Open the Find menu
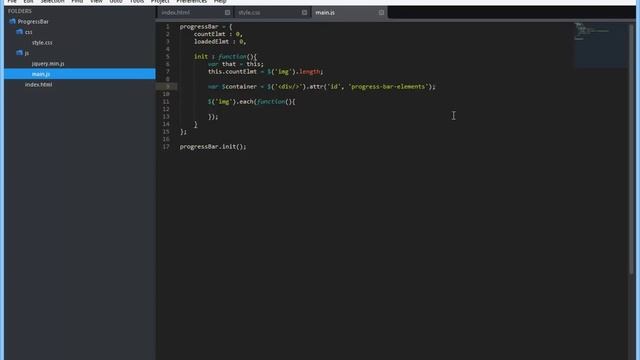Screen dimensions: 640x360 click(77, 2)
